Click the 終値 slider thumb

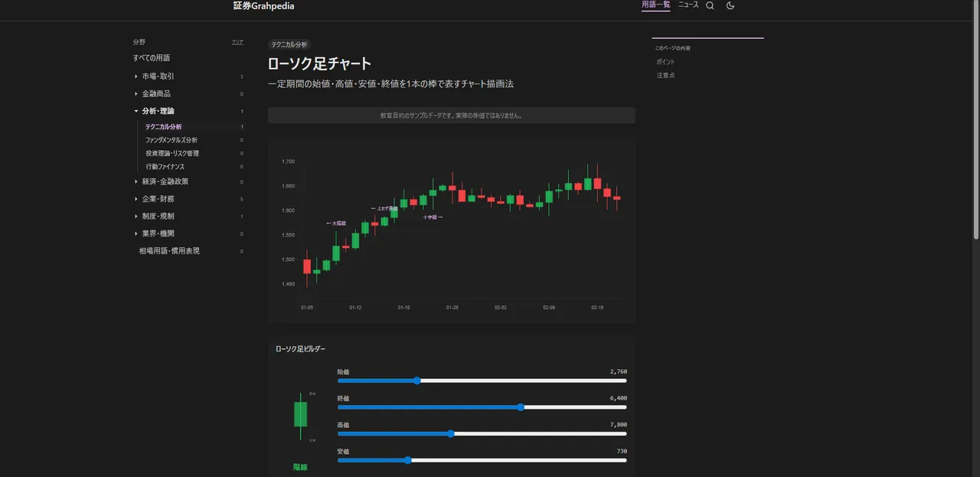coord(521,407)
